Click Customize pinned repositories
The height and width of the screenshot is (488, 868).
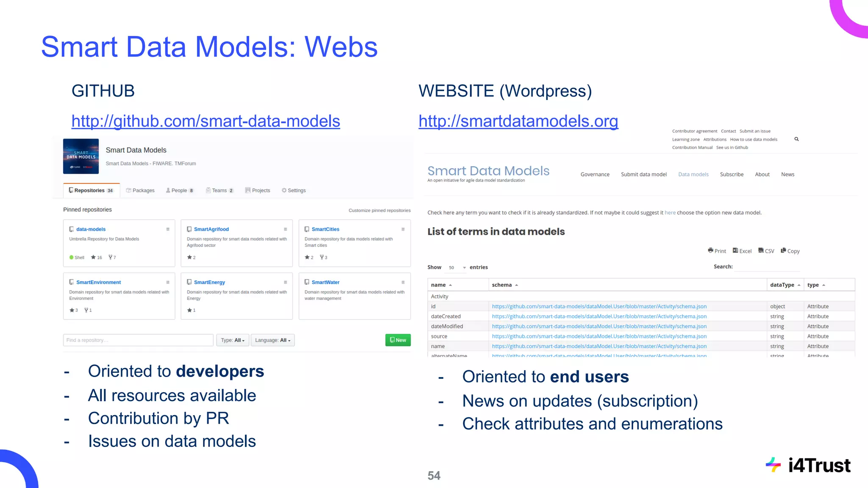[x=379, y=211]
